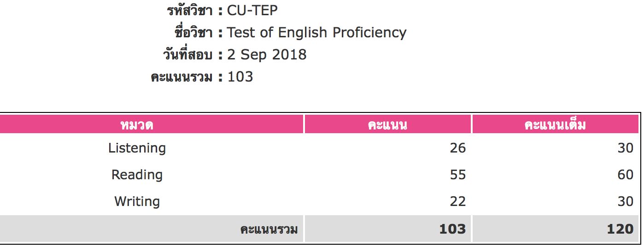Click the CU-TEP course code text

[252, 10]
